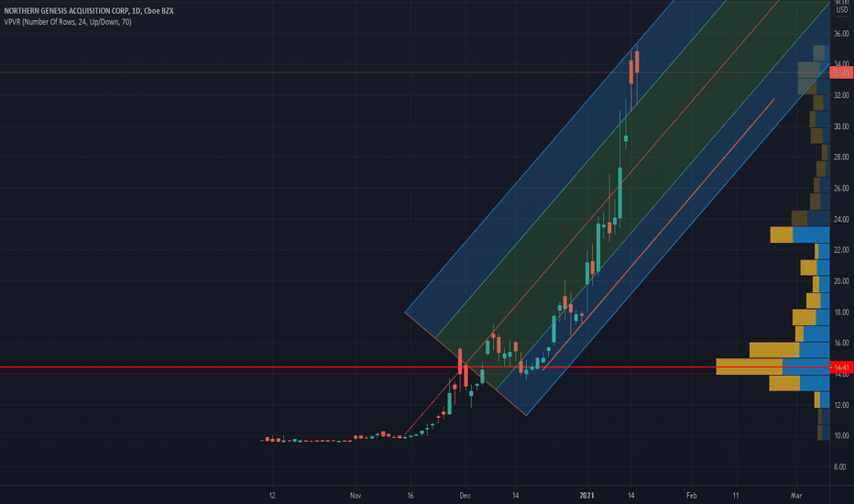Click the 2021 date label
854x504 pixels.
[x=586, y=495]
